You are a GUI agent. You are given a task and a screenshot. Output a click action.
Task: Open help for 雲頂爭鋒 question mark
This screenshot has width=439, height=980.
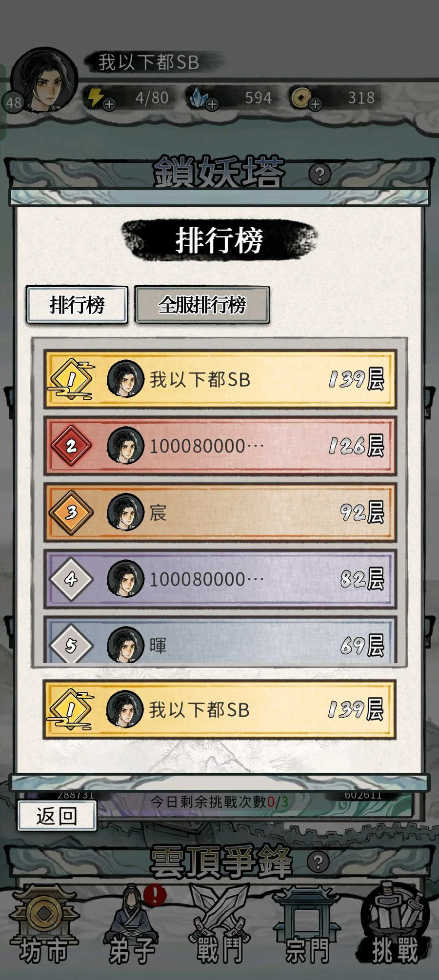click(x=319, y=862)
